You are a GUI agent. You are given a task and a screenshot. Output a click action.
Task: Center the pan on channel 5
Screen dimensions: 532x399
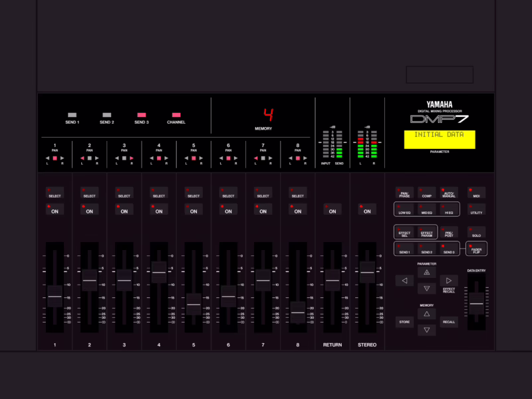pyautogui.click(x=194, y=158)
